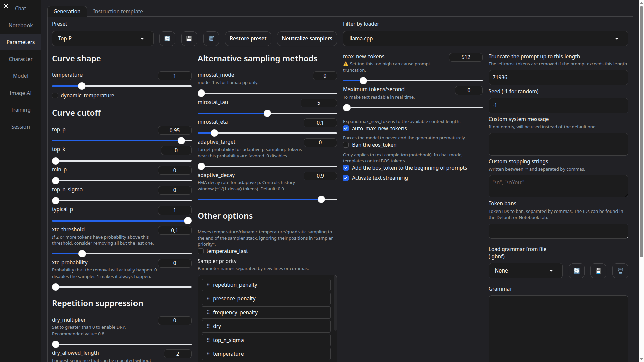Disable Activate text streaming

[x=346, y=178]
